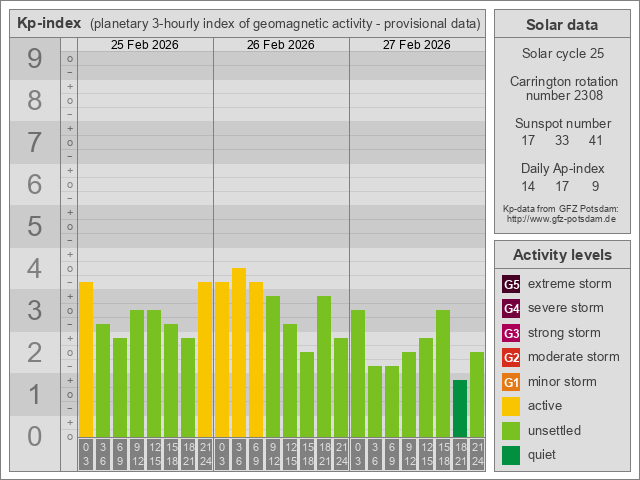Select the 25 Feb 2026 date header
The width and height of the screenshot is (640, 480).
coord(145,45)
